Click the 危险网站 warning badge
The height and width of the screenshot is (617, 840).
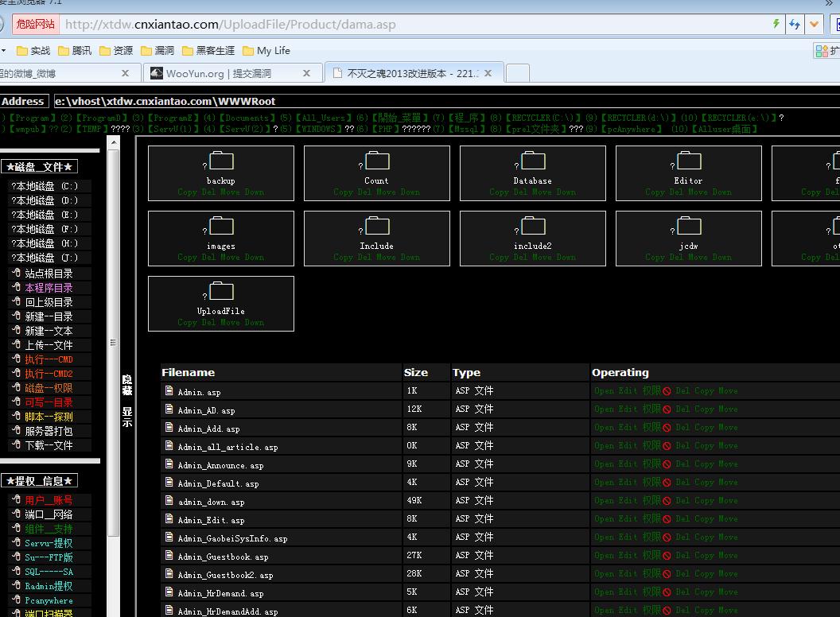35,24
